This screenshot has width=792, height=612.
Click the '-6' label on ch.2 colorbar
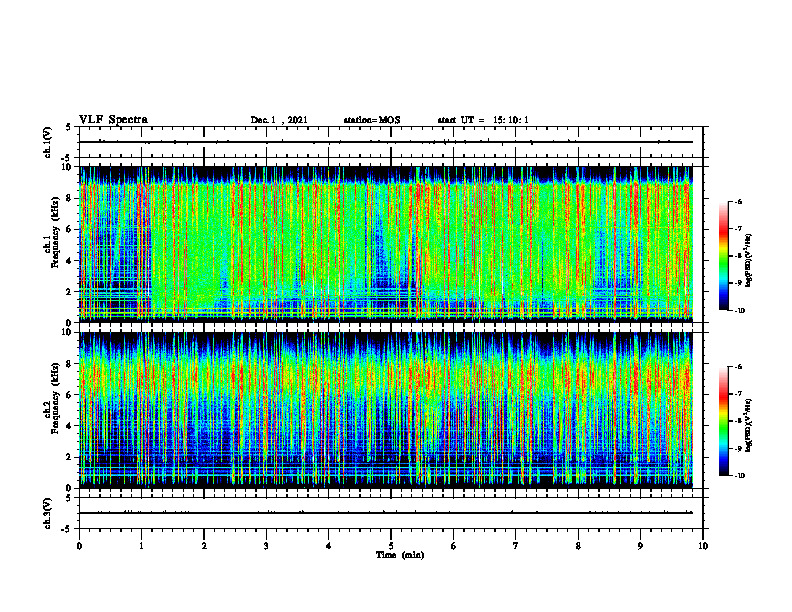(x=738, y=367)
